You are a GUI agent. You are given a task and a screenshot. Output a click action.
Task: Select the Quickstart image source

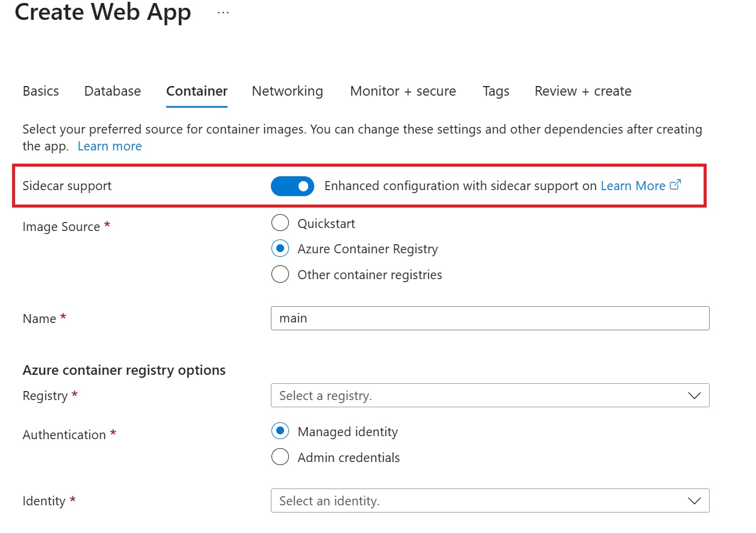point(280,223)
